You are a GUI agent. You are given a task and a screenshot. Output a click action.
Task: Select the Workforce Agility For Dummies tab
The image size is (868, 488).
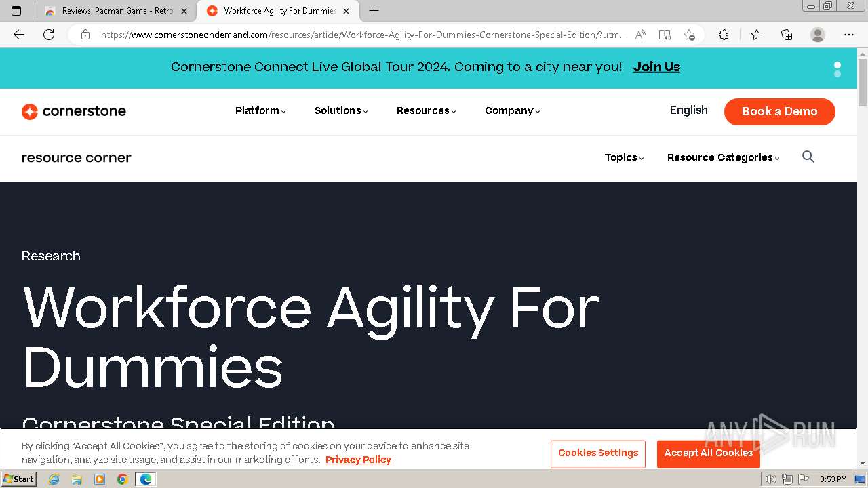[278, 11]
